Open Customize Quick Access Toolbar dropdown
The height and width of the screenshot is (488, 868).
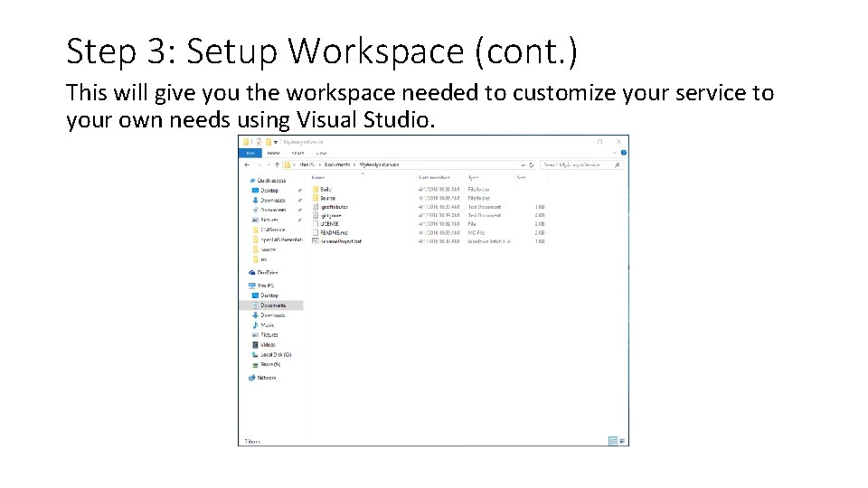pos(276,142)
